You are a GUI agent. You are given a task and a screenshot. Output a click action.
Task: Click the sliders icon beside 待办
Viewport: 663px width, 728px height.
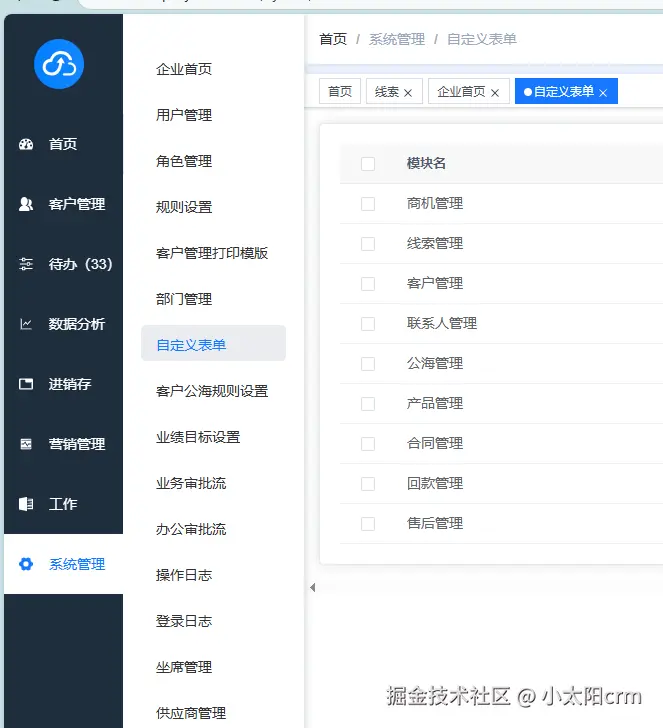click(26, 264)
